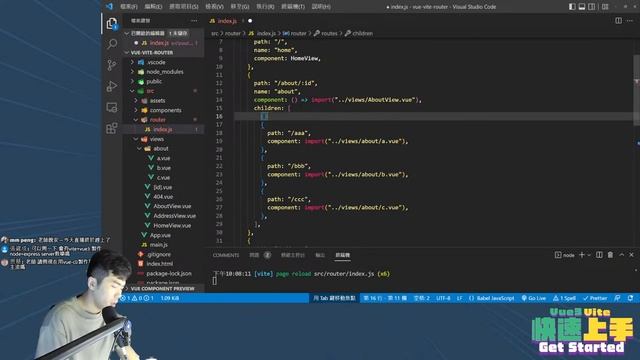Image resolution: width=640 pixels, height=360 pixels.
Task: Change end of line sequence LF
Action: coord(460,298)
